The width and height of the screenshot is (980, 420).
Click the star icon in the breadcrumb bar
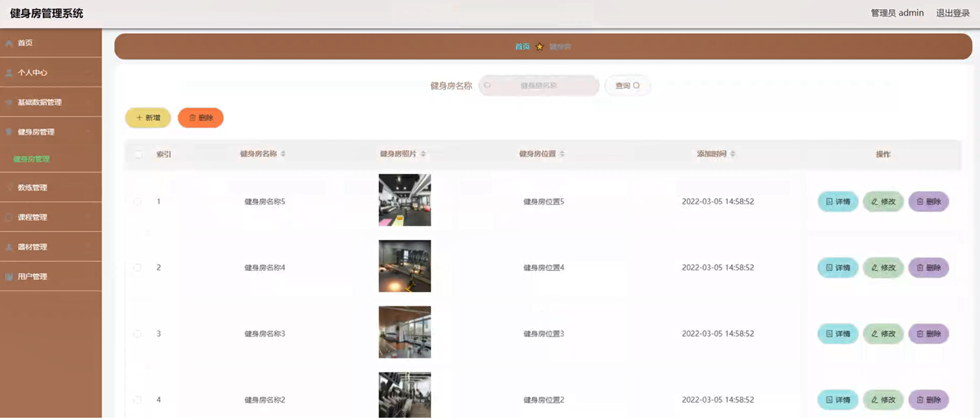coord(539,47)
